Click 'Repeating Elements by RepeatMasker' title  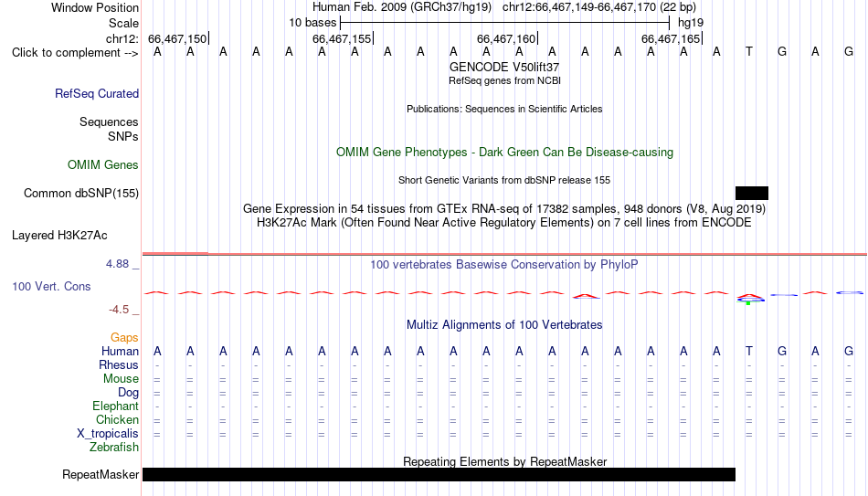[x=504, y=461]
